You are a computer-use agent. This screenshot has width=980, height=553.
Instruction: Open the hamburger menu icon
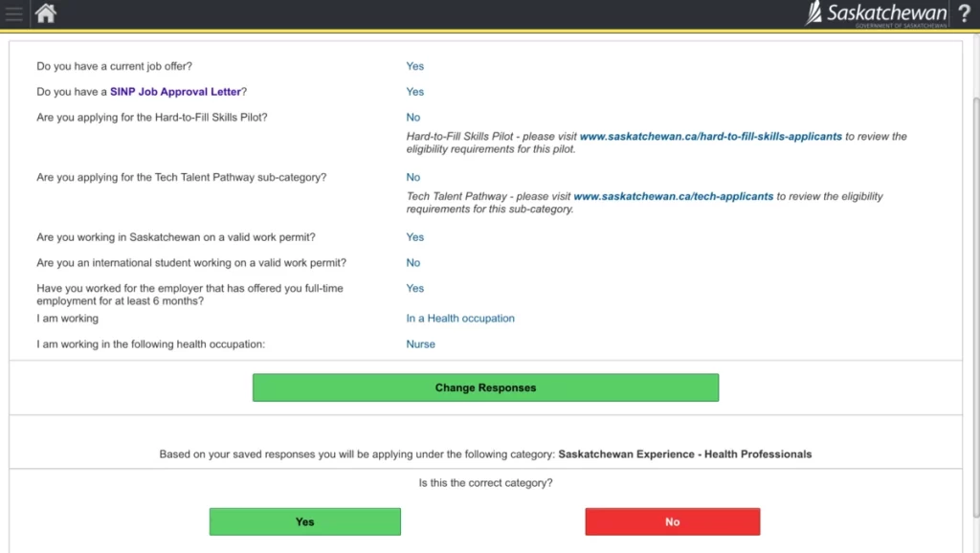13,13
